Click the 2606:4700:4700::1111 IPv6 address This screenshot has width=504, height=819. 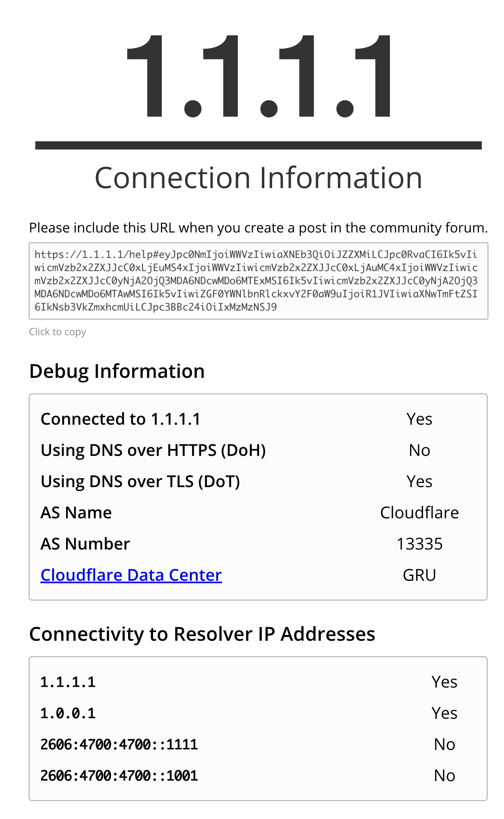119,745
